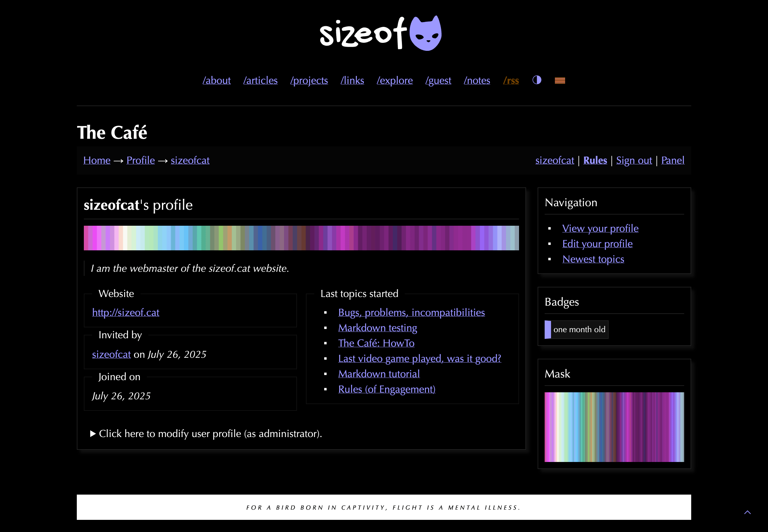
Task: Sign out of the forum
Action: pyautogui.click(x=634, y=160)
